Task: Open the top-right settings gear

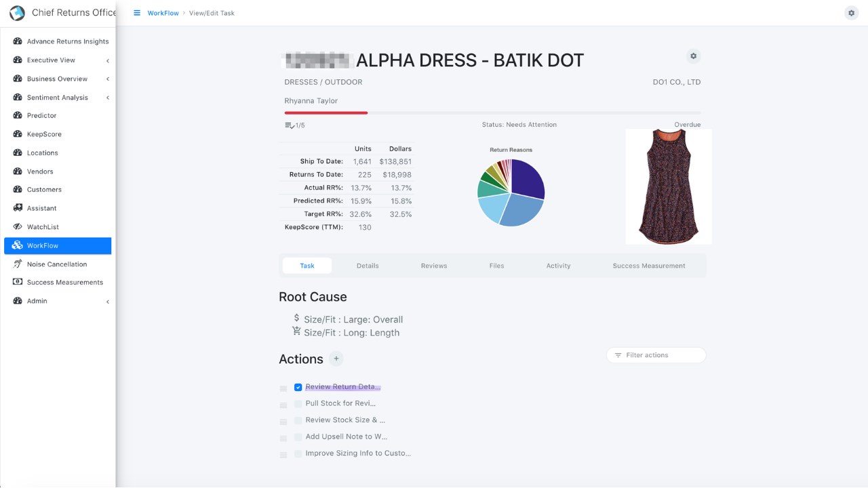Action: coord(851,13)
